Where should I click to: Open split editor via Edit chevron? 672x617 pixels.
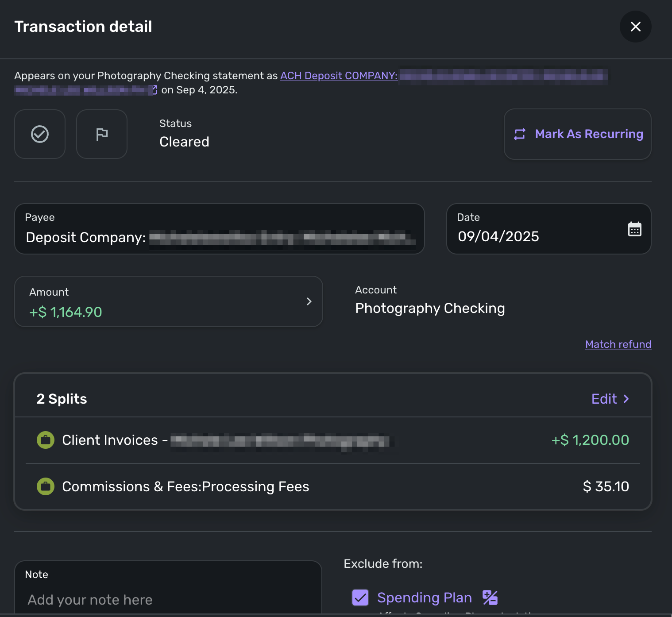610,399
